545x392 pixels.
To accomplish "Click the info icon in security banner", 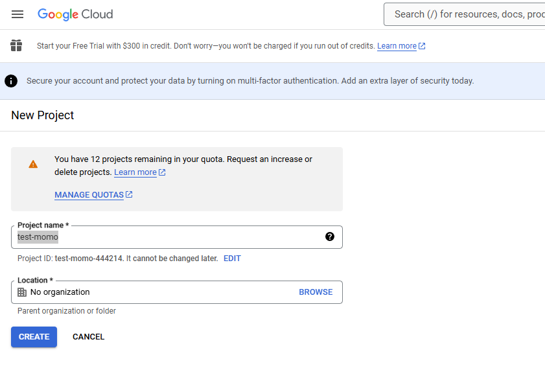I will pyautogui.click(x=11, y=81).
